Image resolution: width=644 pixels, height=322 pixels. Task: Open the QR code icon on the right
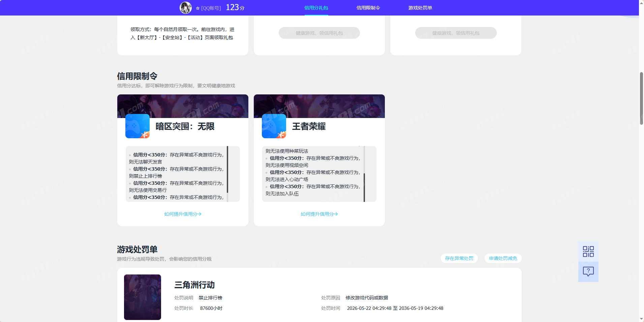pos(588,252)
